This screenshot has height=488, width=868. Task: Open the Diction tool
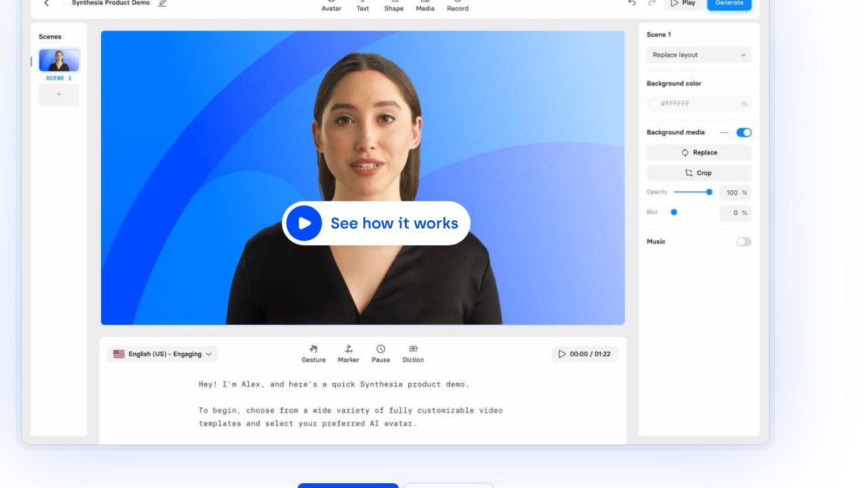[x=413, y=349]
